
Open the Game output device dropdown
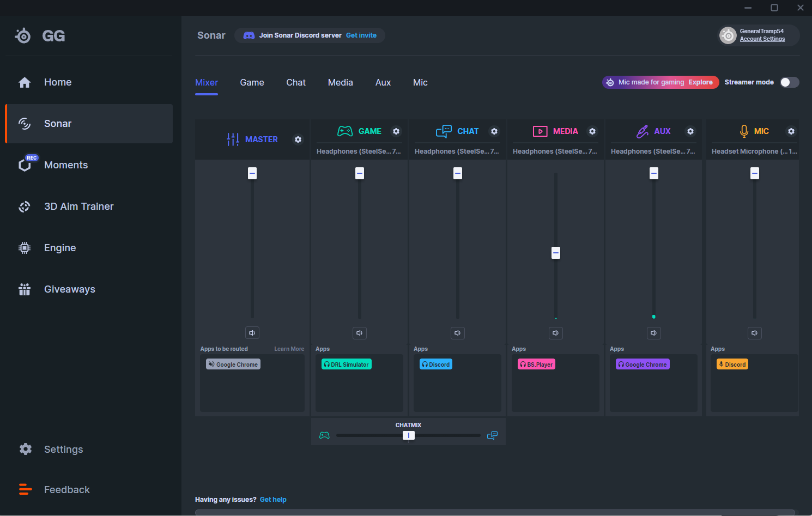pos(359,151)
